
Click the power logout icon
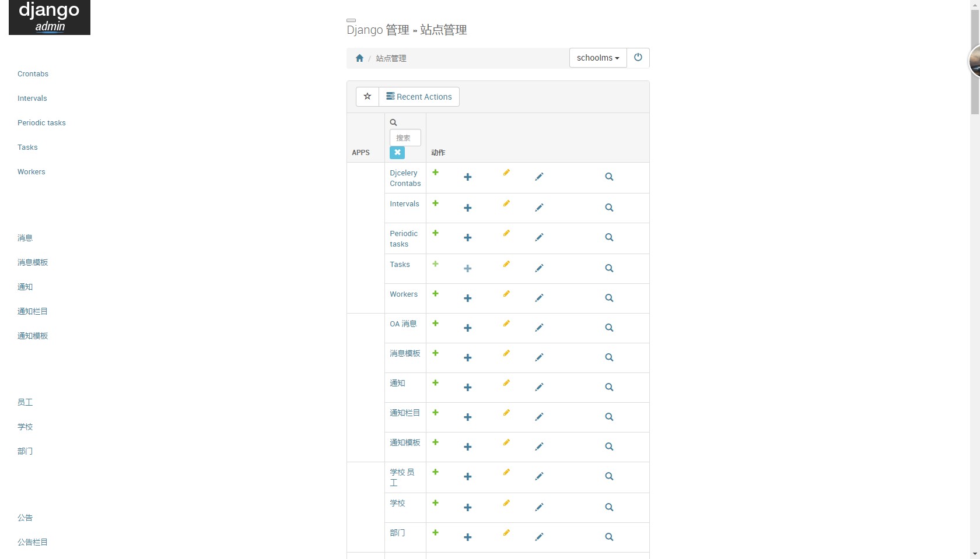click(638, 57)
